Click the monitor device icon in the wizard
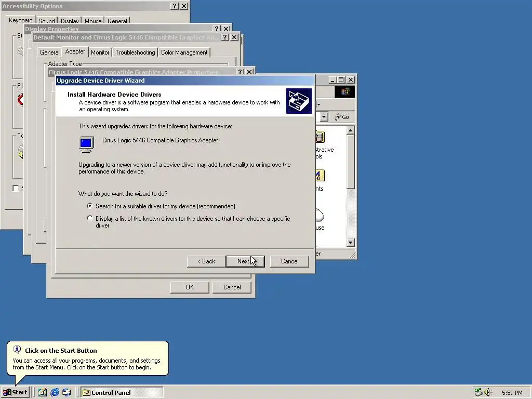This screenshot has height=399, width=532. tap(86, 144)
